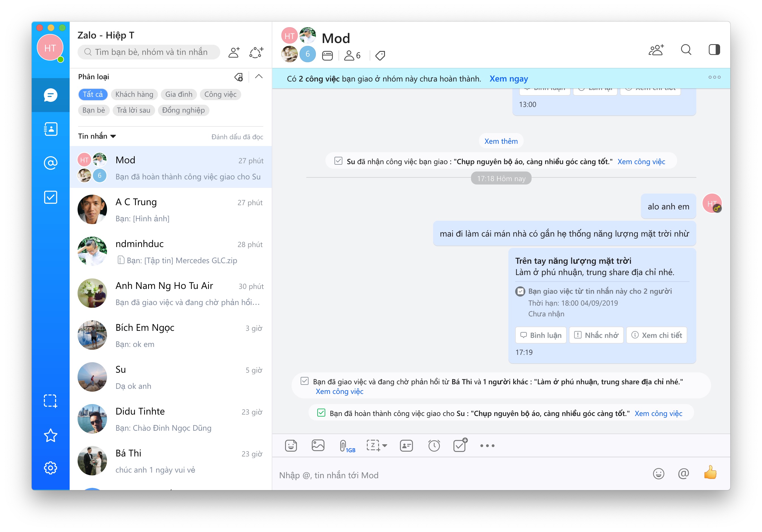
Task: Filter chats by Đồng nghiệp
Action: 183,110
